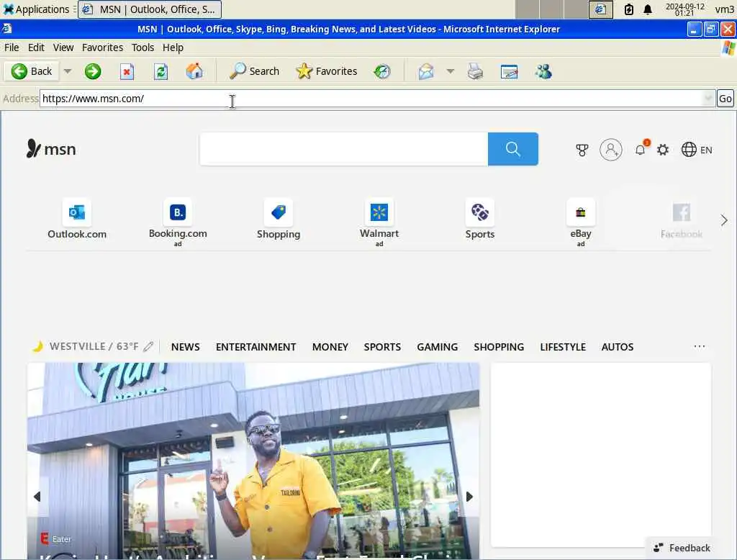Open the View menu
Image resolution: width=737 pixels, height=560 pixels.
click(x=63, y=48)
